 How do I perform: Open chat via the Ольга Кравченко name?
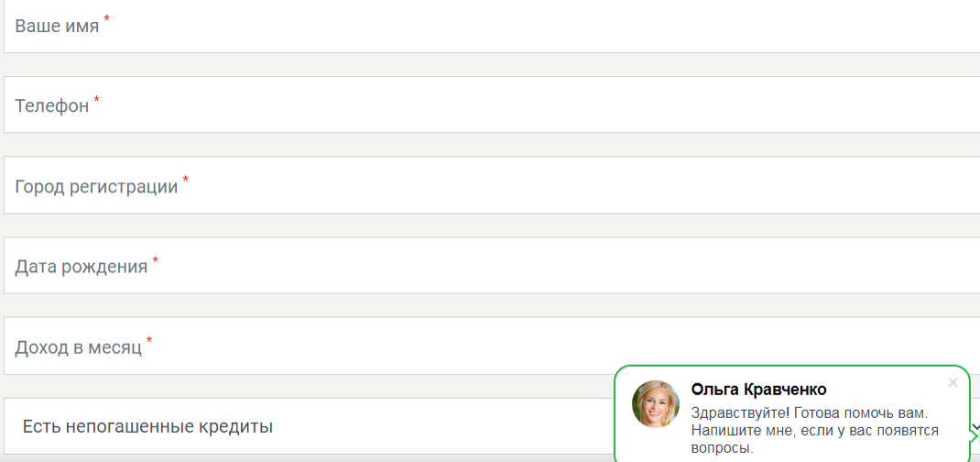pos(758,390)
